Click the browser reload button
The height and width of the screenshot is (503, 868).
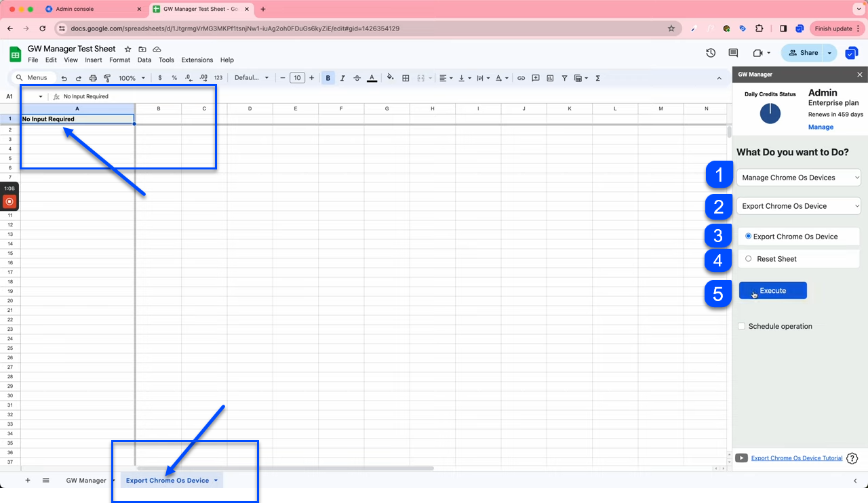click(43, 28)
